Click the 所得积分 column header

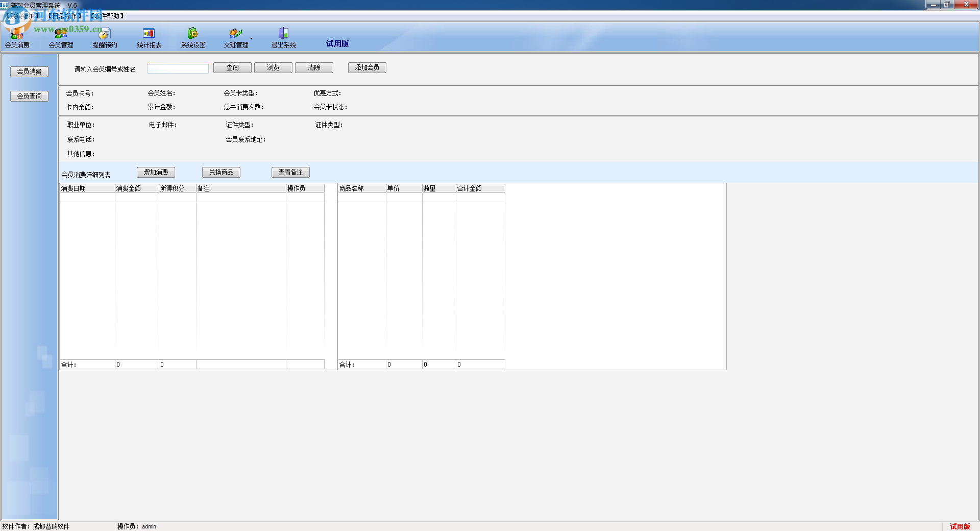pos(178,188)
